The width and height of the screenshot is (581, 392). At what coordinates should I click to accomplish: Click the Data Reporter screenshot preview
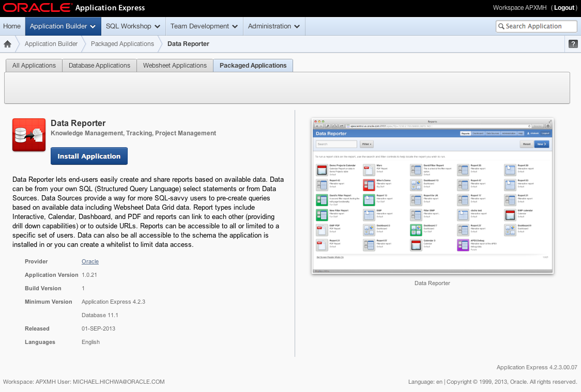click(x=432, y=196)
